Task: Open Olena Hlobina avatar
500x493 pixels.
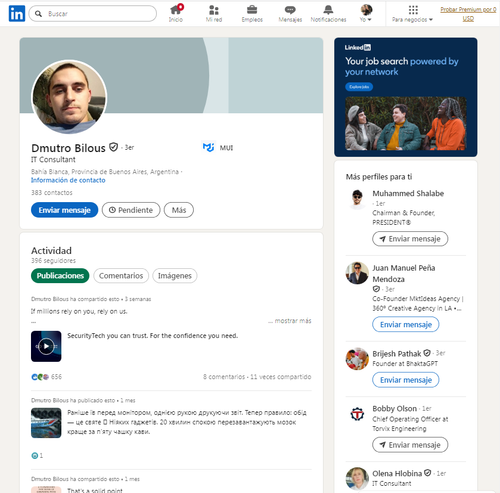Action: [357, 478]
